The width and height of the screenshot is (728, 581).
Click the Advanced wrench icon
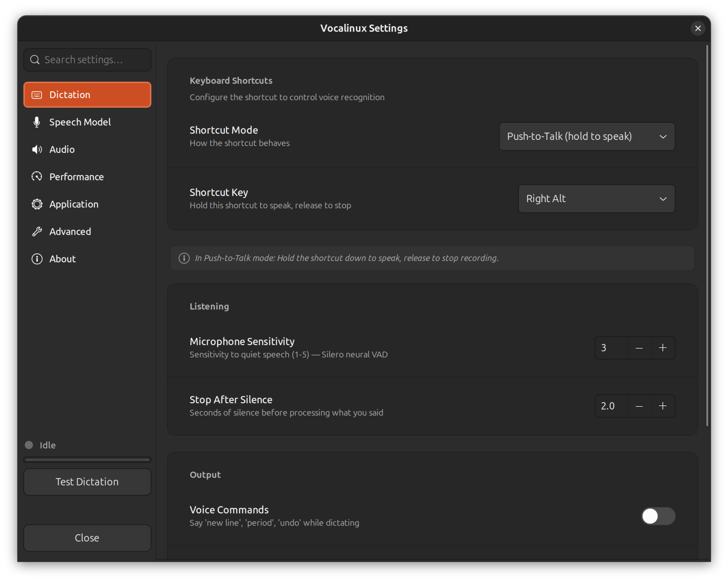coord(37,232)
